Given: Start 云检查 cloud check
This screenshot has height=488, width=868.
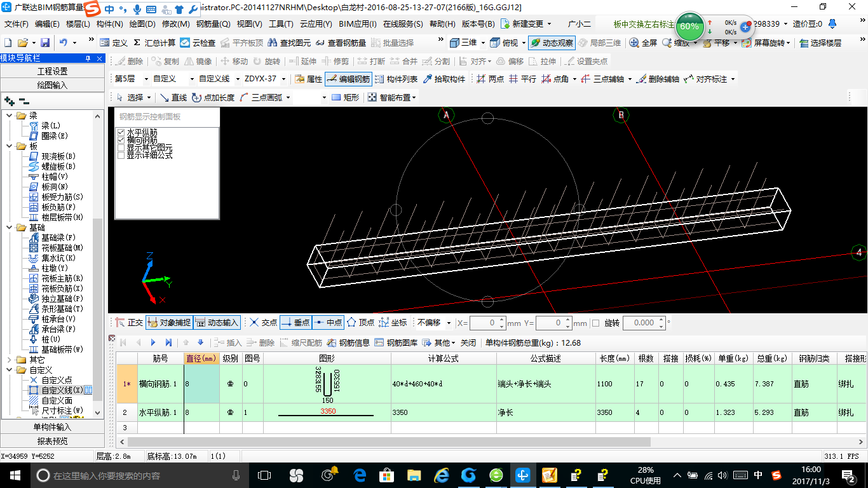Looking at the screenshot, I should click(x=198, y=43).
